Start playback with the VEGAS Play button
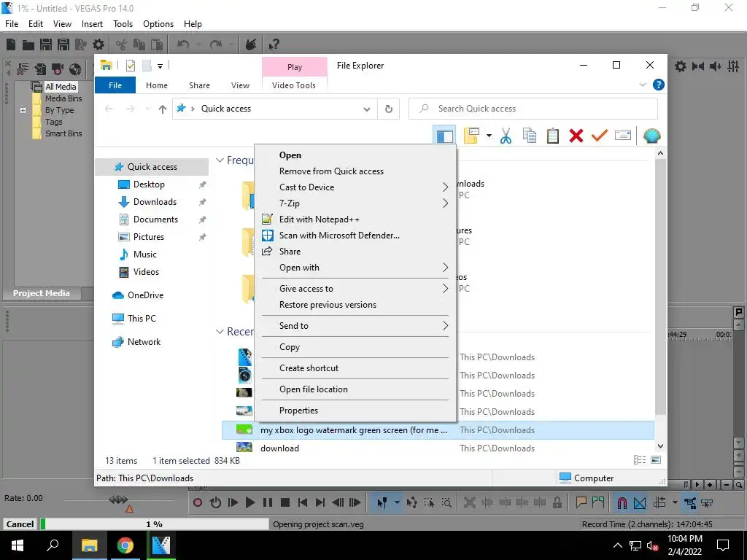Viewport: 747px width, 560px height. coord(250,502)
